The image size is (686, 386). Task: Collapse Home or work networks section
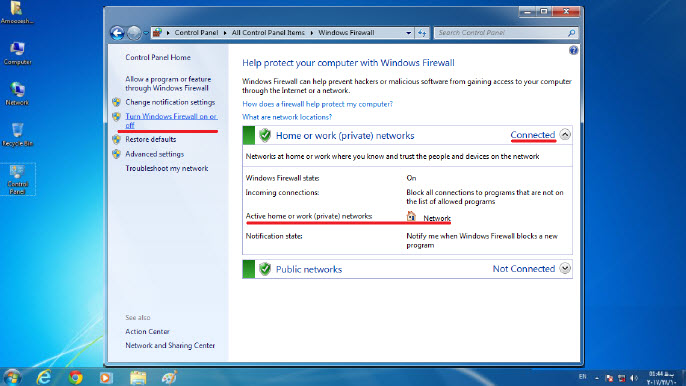pos(565,134)
